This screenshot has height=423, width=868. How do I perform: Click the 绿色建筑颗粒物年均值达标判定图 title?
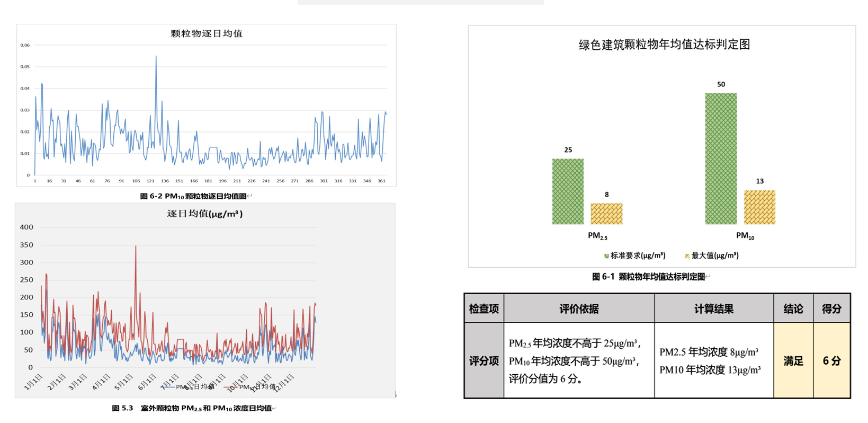[x=664, y=45]
